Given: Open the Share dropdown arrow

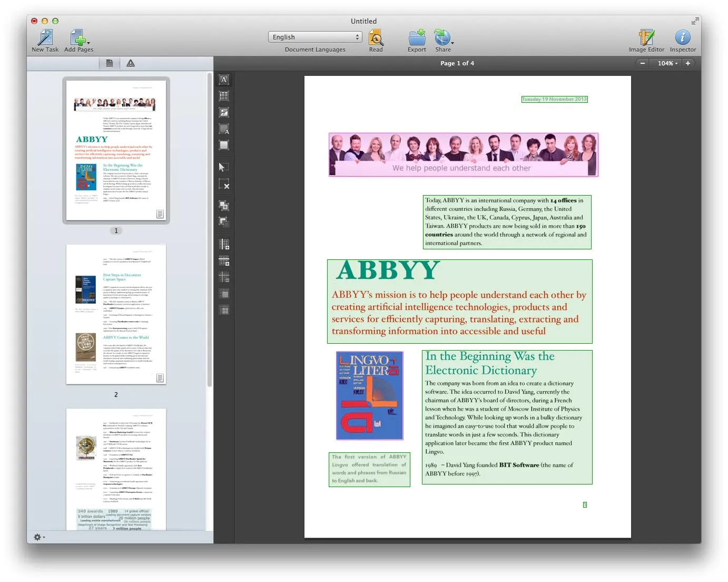Looking at the screenshot, I should click(x=452, y=43).
